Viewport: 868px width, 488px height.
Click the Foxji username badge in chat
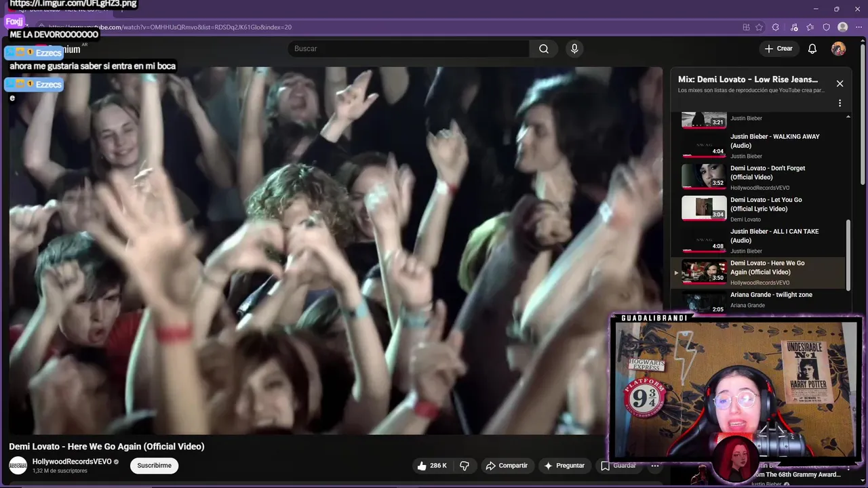point(14,22)
